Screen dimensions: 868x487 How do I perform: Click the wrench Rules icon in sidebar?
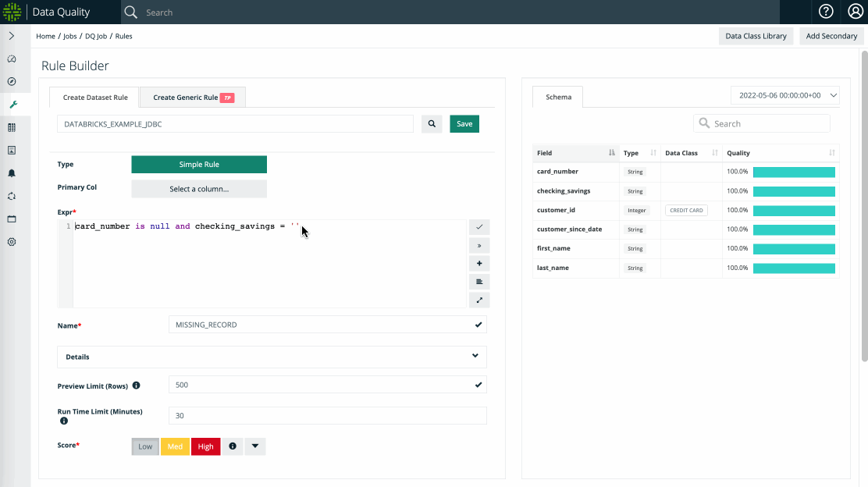12,105
